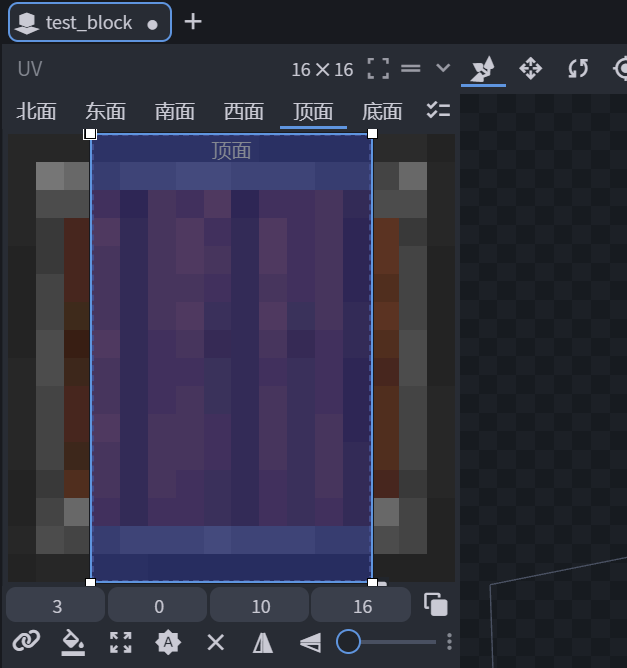This screenshot has height=668, width=627.
Task: Switch to 东面 face tab
Action: tap(105, 112)
